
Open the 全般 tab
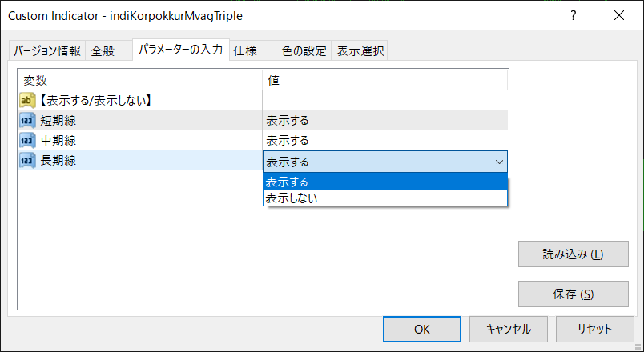tap(103, 51)
